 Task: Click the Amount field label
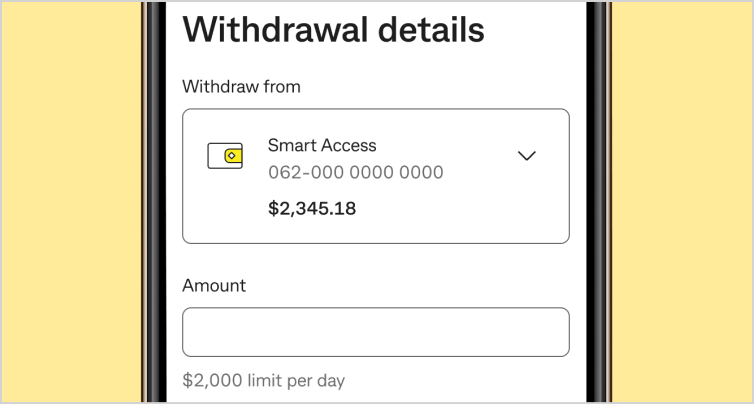pos(214,285)
